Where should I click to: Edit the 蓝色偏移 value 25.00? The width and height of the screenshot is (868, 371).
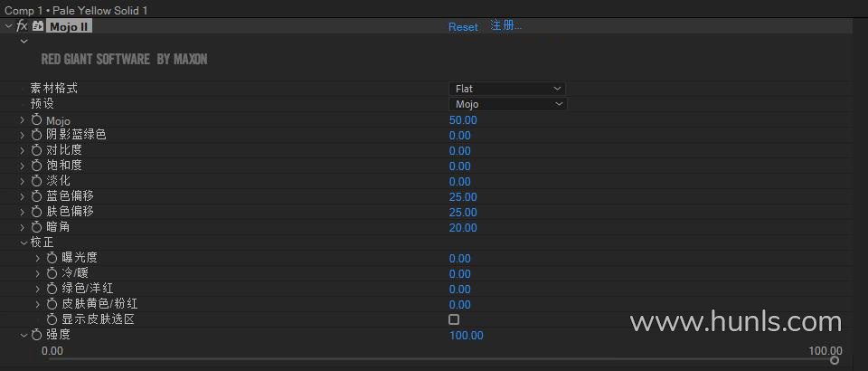click(463, 197)
